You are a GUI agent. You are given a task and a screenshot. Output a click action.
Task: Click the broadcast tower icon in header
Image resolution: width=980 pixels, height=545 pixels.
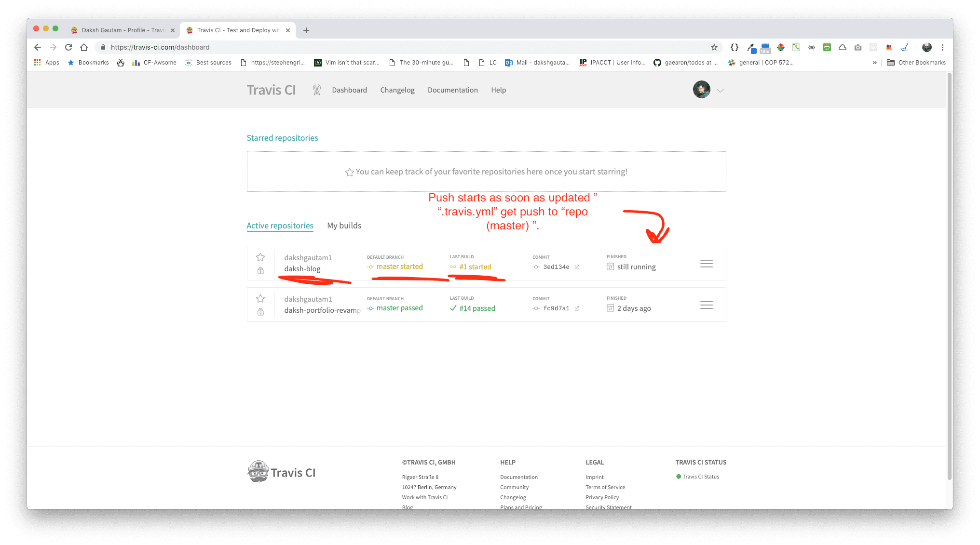(x=316, y=90)
